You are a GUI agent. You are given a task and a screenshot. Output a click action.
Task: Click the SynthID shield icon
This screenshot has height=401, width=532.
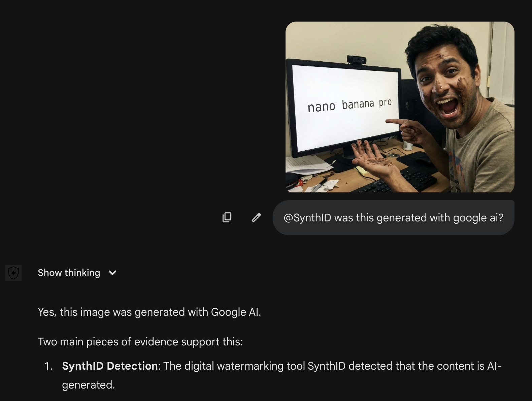pyautogui.click(x=13, y=273)
